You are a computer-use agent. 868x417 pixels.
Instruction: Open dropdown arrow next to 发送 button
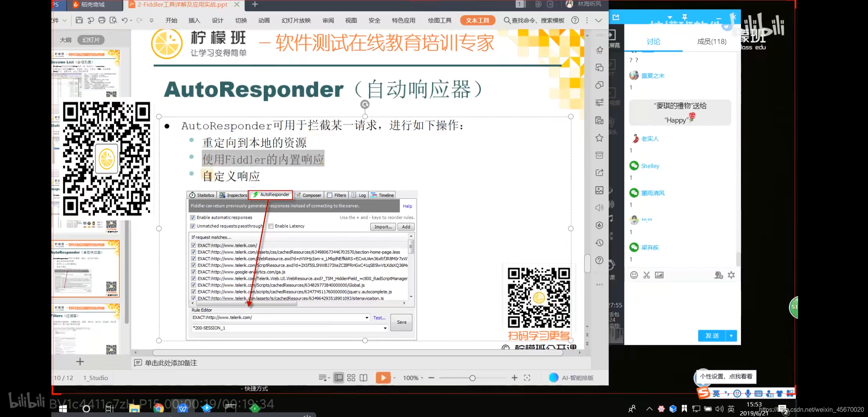coord(731,336)
